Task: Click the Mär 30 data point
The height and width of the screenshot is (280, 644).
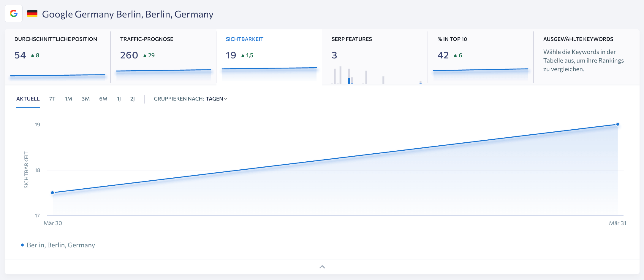Action: [53, 192]
